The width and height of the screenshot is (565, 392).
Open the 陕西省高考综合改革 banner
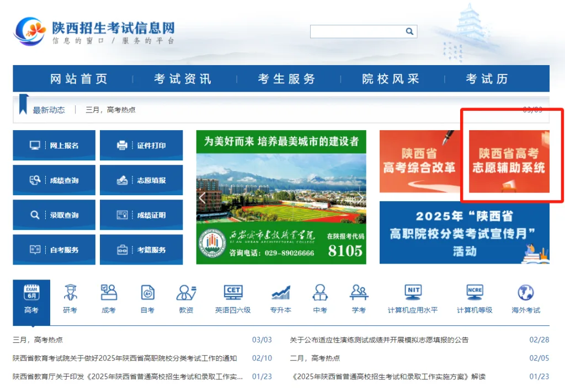point(420,161)
